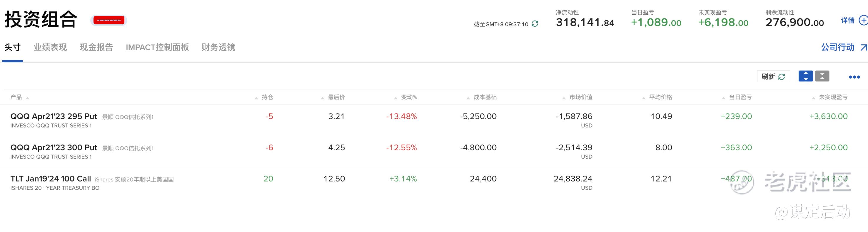Open the 公司行动 link
This screenshot has width=868, height=232.
[x=838, y=48]
